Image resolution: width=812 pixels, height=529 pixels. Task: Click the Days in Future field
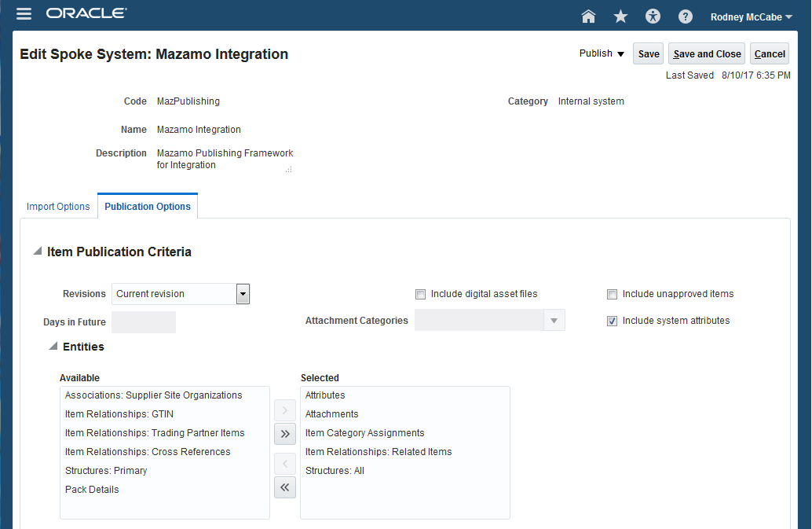click(x=144, y=321)
